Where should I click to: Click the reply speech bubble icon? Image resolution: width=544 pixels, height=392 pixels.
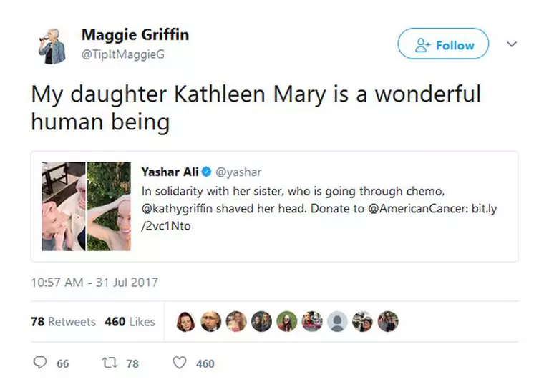point(42,363)
